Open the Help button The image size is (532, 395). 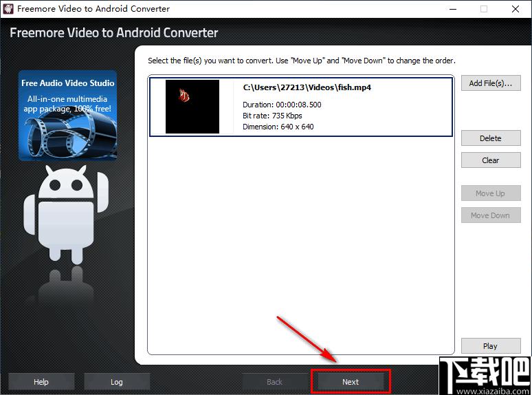click(x=41, y=382)
